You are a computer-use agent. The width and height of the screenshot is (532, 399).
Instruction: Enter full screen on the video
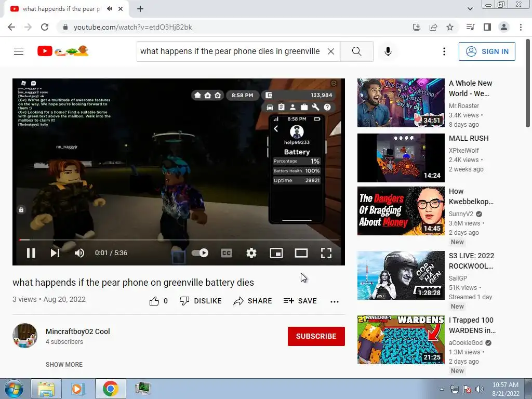point(326,253)
